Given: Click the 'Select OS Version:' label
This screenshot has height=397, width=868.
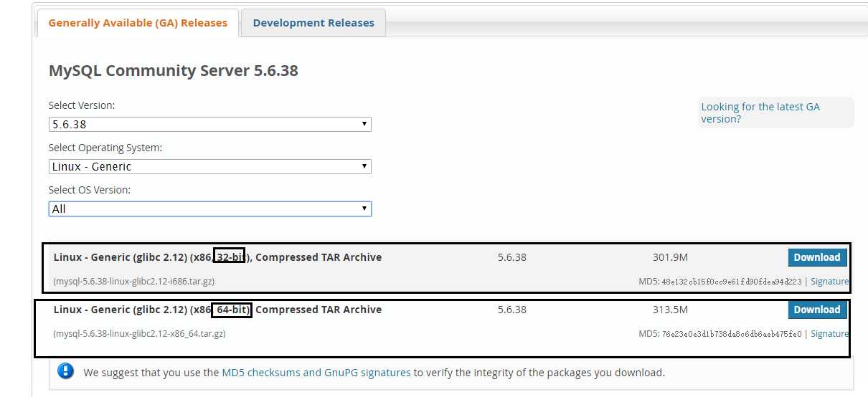Looking at the screenshot, I should pos(90,190).
